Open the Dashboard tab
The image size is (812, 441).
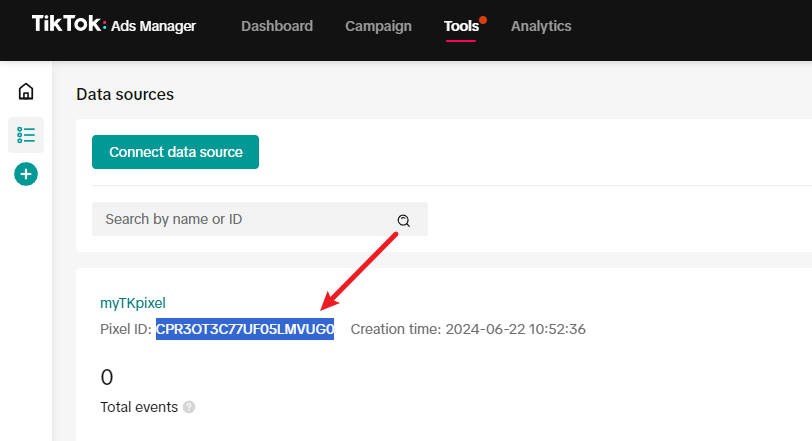coord(276,26)
